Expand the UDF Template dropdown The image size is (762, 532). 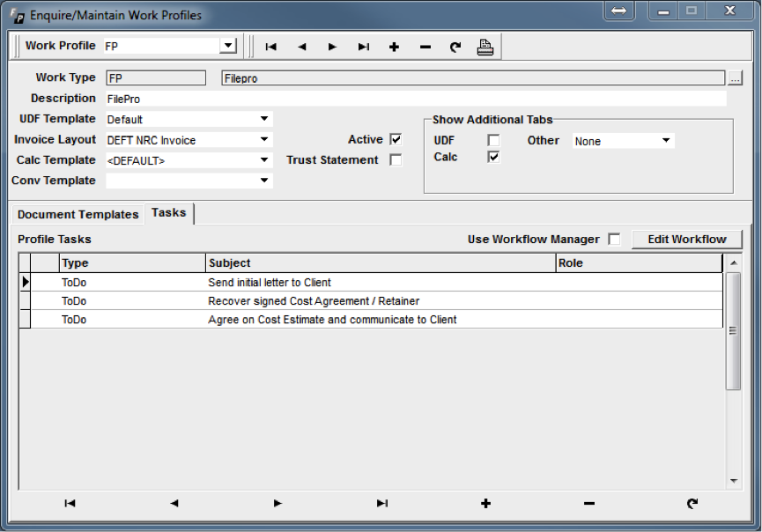[264, 119]
